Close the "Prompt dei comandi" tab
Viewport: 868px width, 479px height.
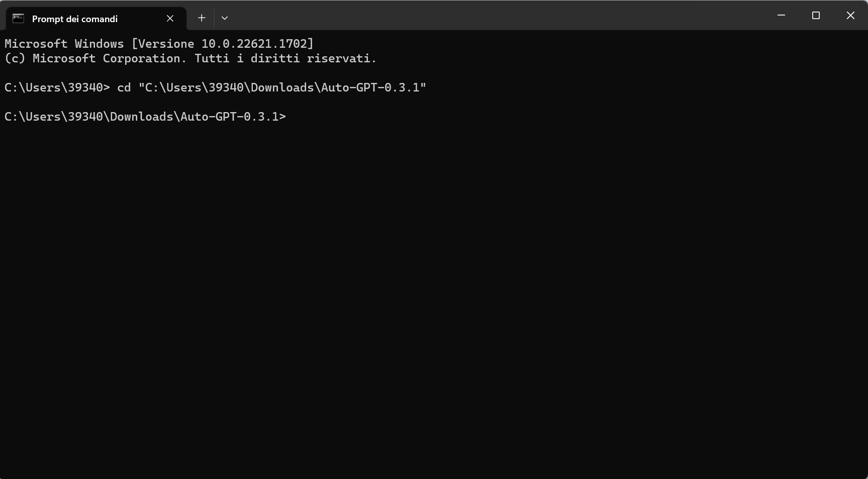coord(169,18)
